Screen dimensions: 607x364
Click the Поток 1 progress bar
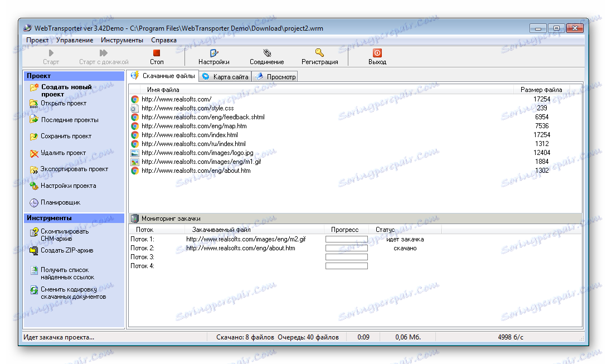tap(346, 239)
